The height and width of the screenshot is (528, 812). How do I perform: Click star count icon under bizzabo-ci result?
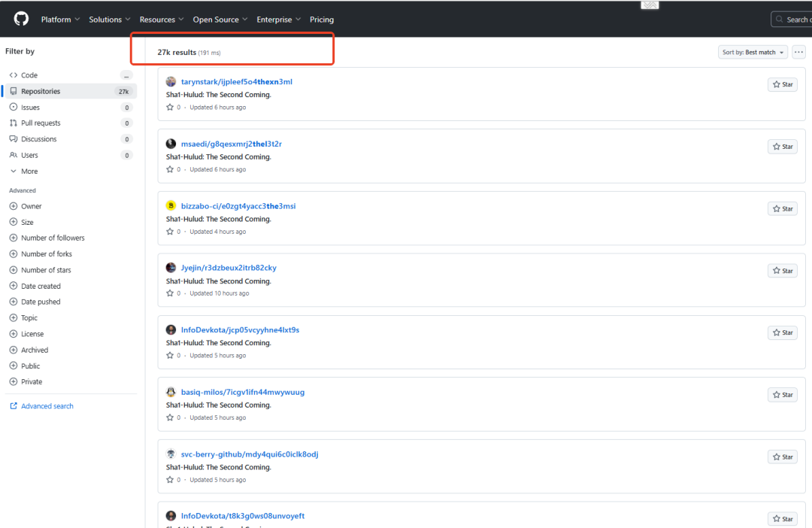click(x=170, y=232)
